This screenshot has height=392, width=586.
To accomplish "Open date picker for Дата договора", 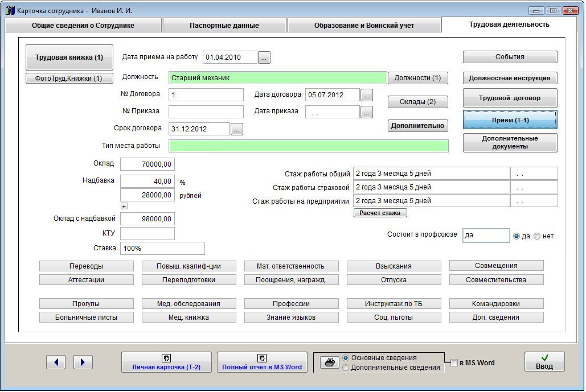I will click(367, 95).
